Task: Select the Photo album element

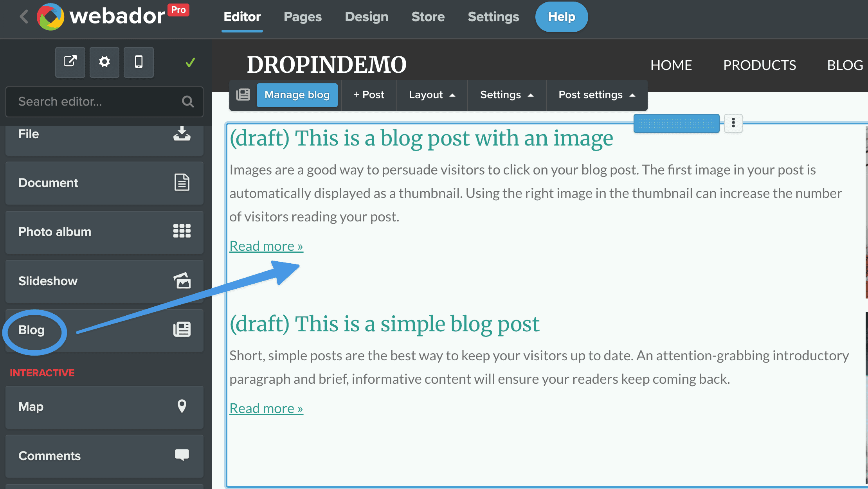Action: click(x=104, y=232)
